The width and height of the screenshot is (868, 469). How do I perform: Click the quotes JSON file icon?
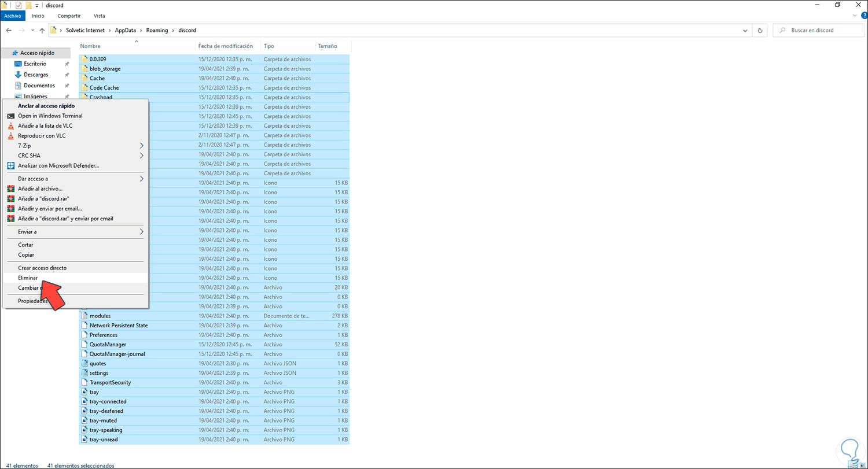pyautogui.click(x=84, y=364)
